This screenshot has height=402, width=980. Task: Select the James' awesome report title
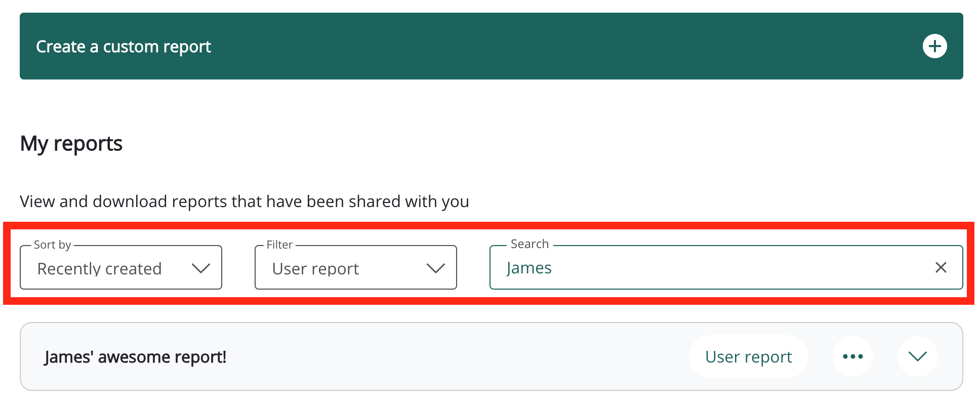click(135, 357)
